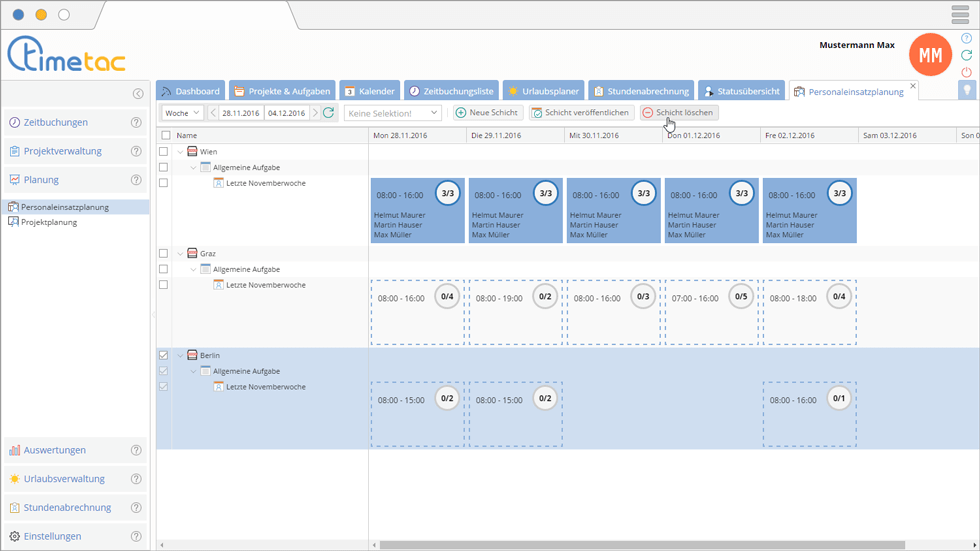Click the Neue Schicht button
This screenshot has width=980, height=551.
coord(487,113)
